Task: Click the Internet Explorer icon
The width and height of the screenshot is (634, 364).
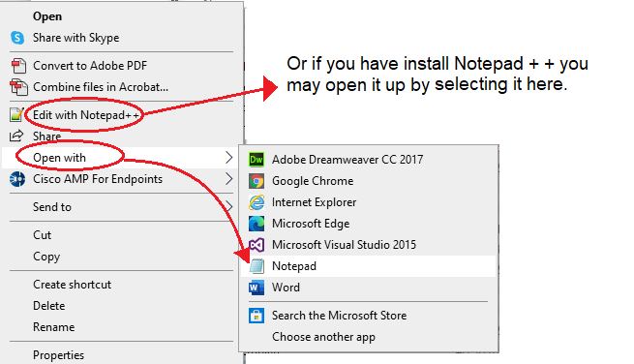Action: [257, 202]
